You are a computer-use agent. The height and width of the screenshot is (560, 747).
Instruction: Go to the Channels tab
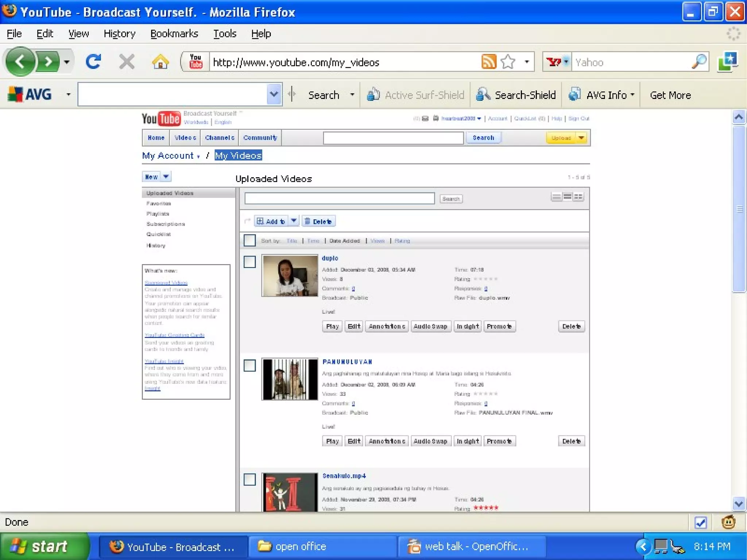click(220, 138)
